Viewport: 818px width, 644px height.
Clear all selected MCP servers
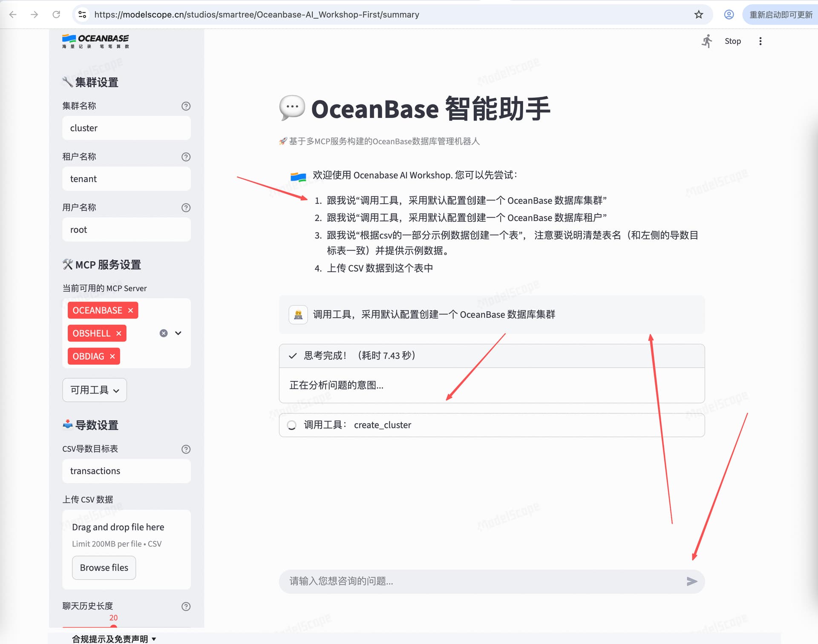coord(164,333)
